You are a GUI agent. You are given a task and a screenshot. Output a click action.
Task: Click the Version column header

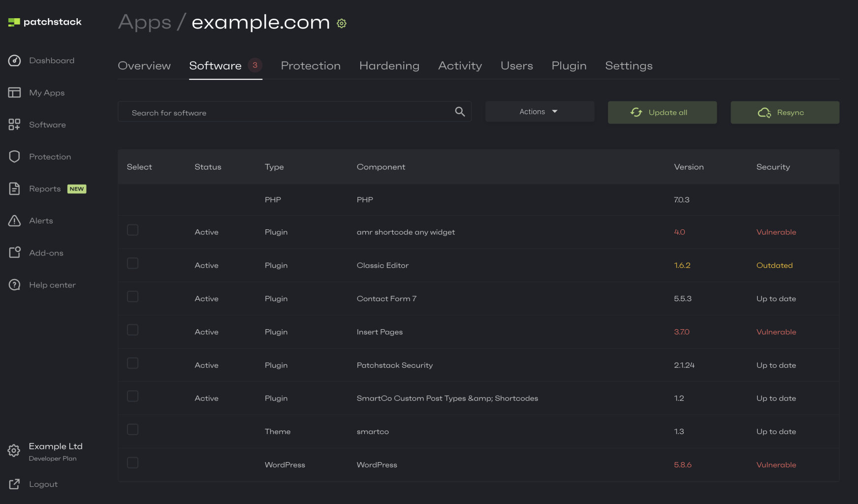[689, 167]
